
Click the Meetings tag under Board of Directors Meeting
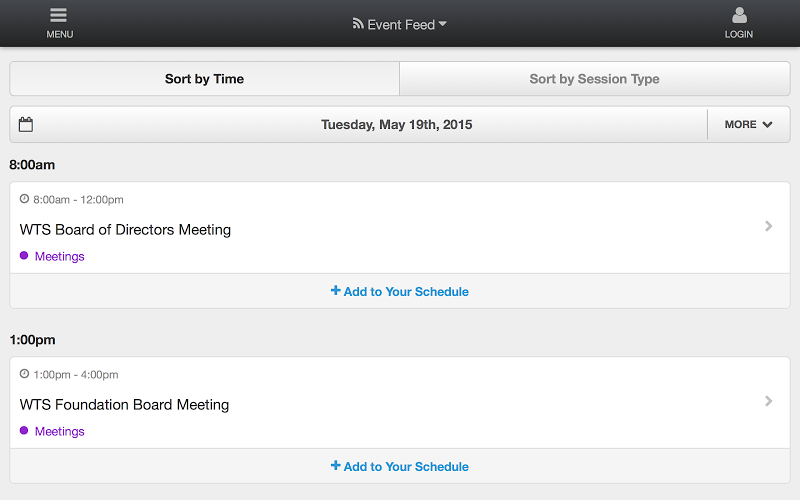point(59,257)
